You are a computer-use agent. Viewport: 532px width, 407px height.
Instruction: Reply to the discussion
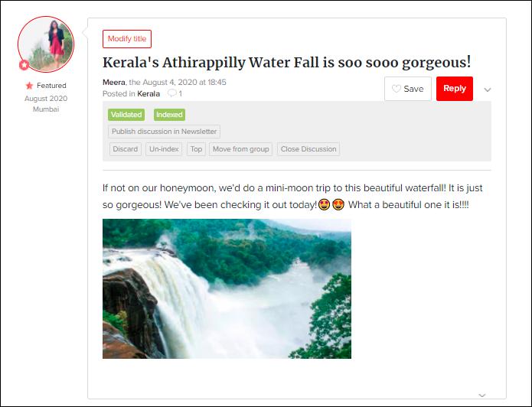(x=454, y=89)
